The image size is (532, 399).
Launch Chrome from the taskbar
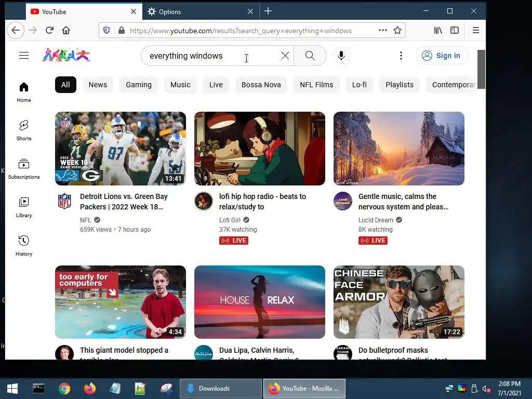click(64, 389)
